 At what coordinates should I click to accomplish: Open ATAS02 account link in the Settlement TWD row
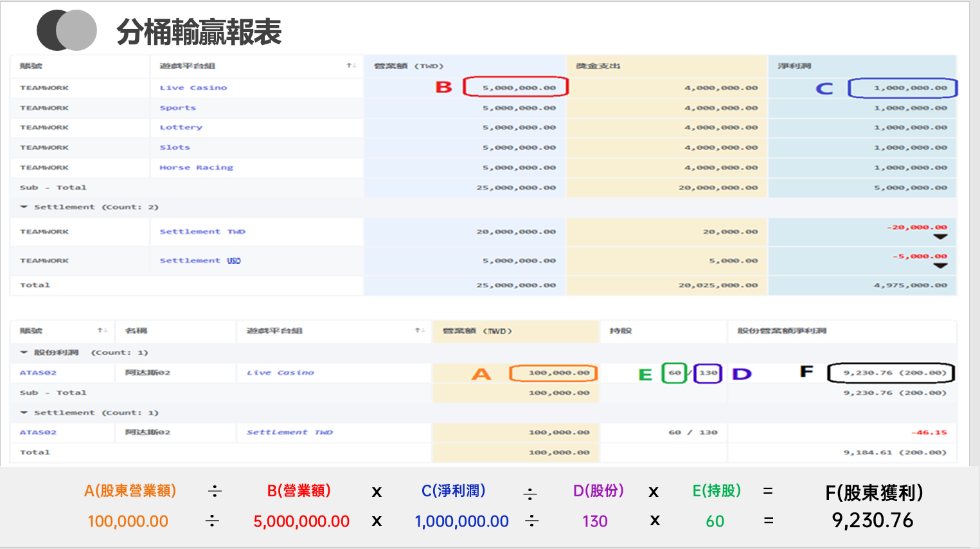[x=38, y=432]
